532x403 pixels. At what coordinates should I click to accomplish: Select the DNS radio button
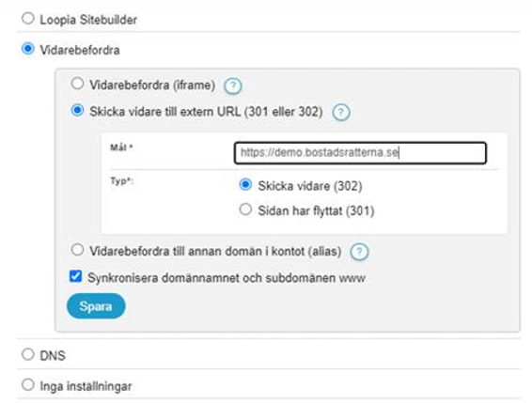(28, 354)
